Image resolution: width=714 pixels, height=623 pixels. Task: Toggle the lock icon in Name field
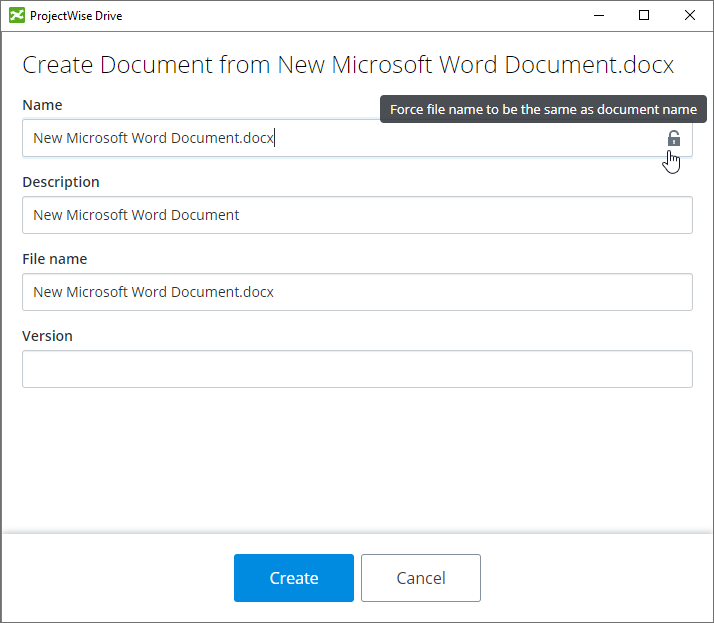coord(673,138)
